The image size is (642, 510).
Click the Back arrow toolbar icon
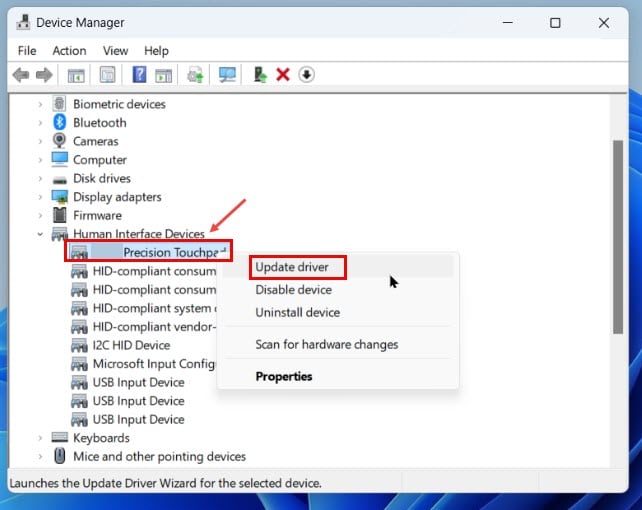21,75
